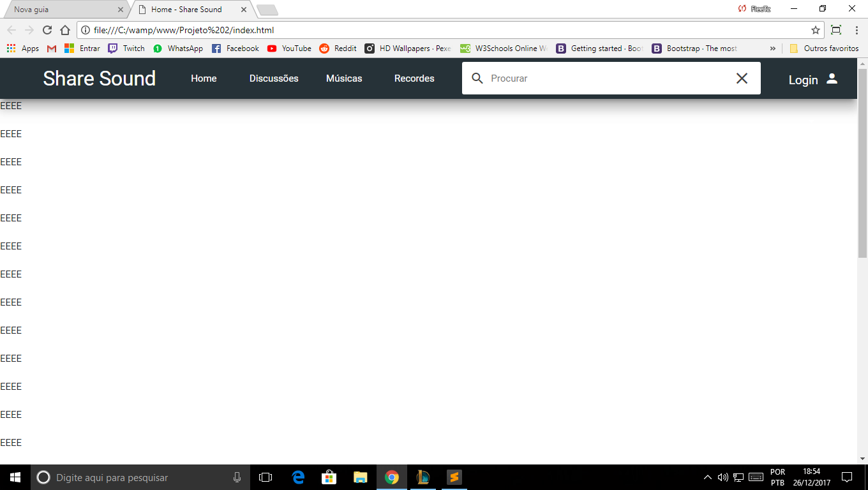Open File Explorer from the taskbar
Viewport: 868px width, 490px height.
click(x=361, y=477)
